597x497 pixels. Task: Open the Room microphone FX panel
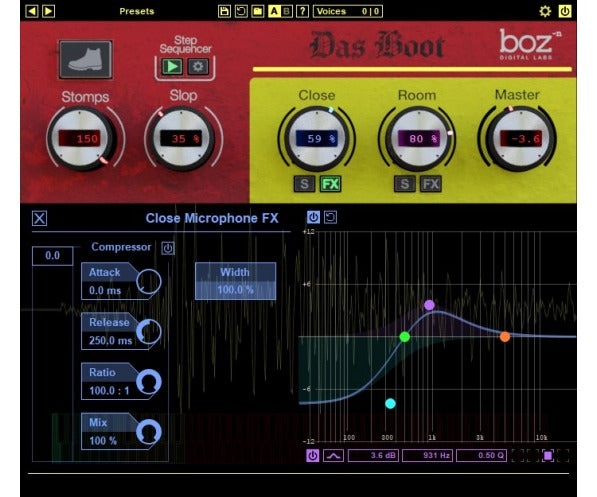tap(431, 184)
